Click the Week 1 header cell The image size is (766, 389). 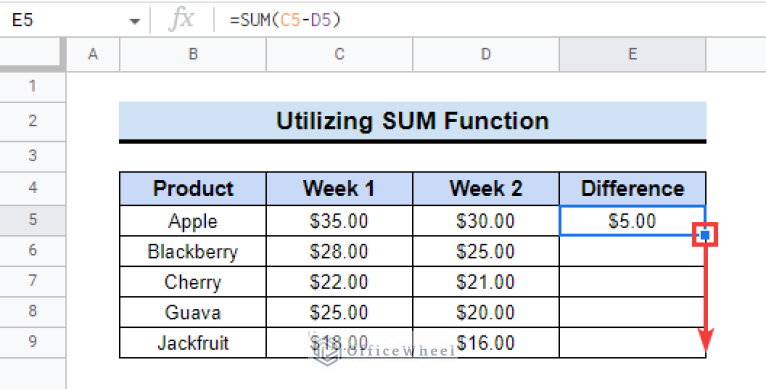[340, 189]
